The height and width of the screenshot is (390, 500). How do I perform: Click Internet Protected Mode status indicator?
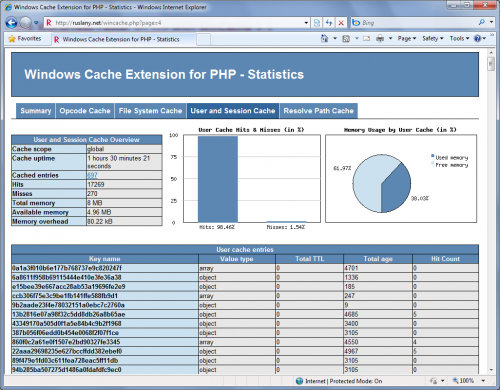tap(339, 381)
